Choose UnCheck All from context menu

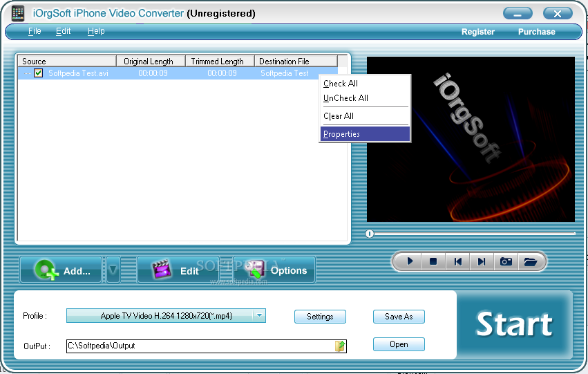[x=365, y=98]
